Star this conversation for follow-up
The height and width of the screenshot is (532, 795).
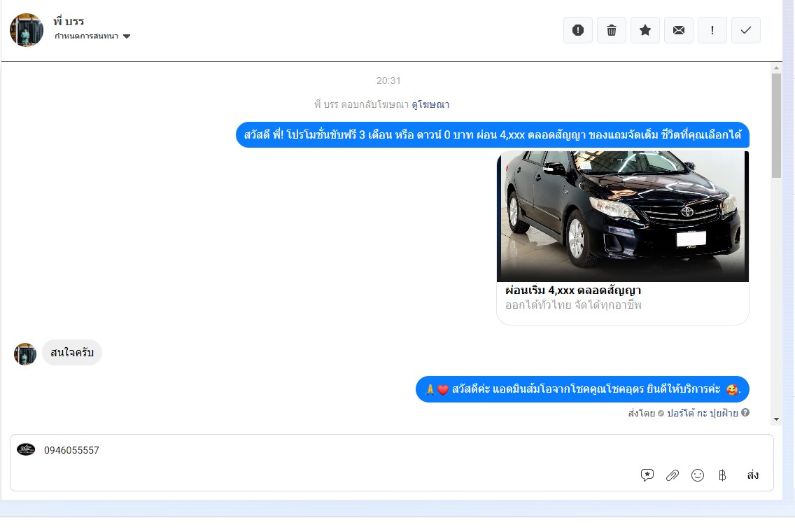click(x=645, y=30)
